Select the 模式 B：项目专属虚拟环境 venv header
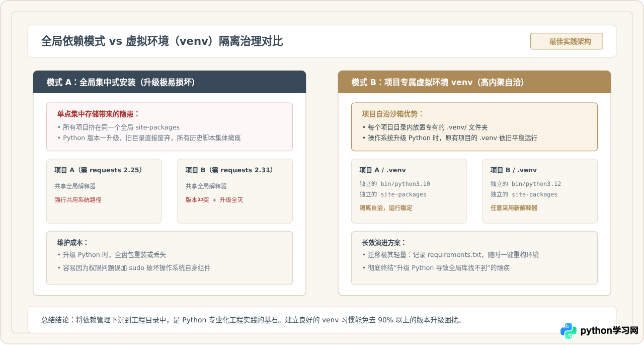Screen dimensions: 644x345 pos(474,82)
